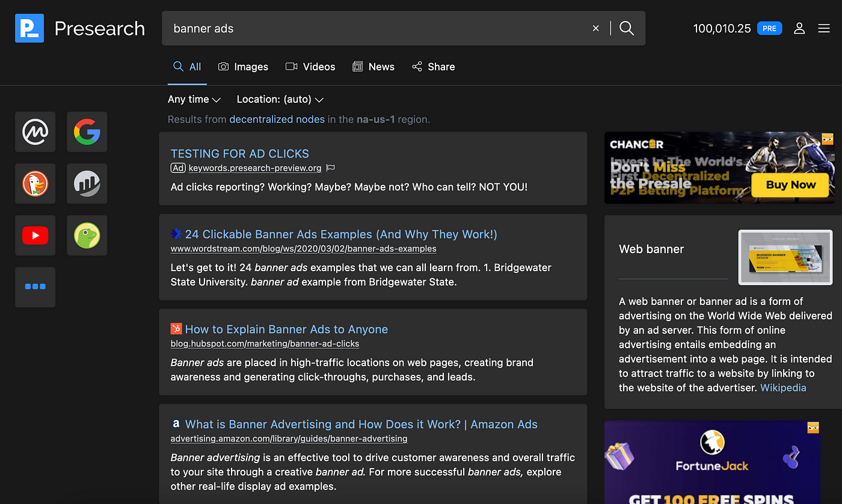Click the magnifying glass search icon
842x504 pixels.
[x=627, y=28]
